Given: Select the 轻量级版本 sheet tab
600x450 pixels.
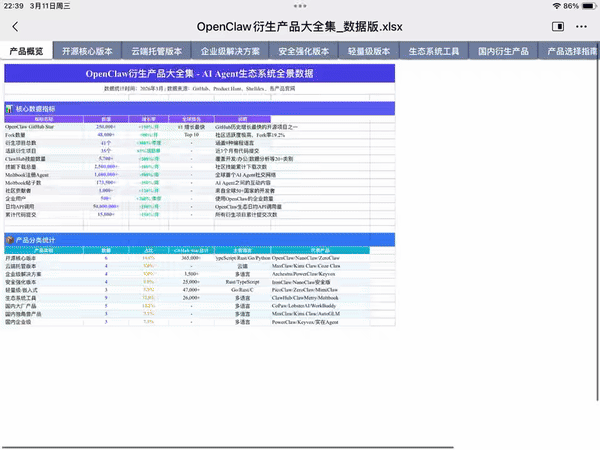Looking at the screenshot, I should [x=369, y=51].
